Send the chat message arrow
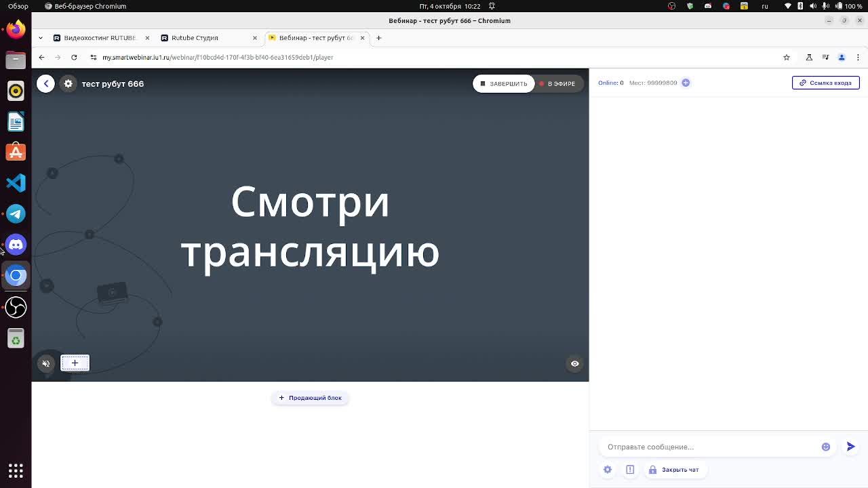Viewport: 868px width, 488px height. [x=850, y=447]
